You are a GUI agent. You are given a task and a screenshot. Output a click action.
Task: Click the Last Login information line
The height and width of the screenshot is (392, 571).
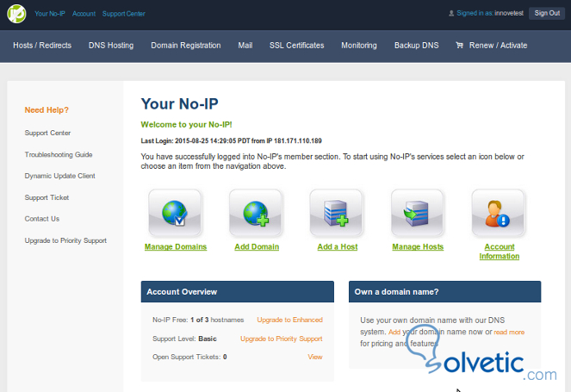coord(231,141)
